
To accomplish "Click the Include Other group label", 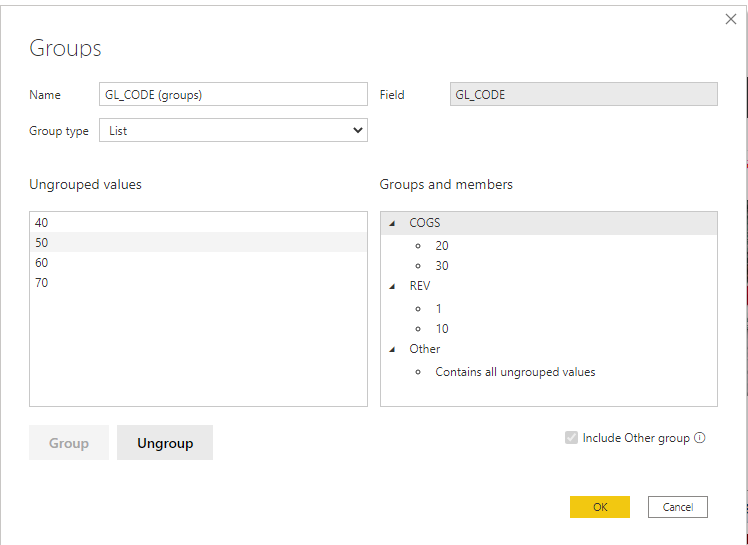I will tap(636, 438).
